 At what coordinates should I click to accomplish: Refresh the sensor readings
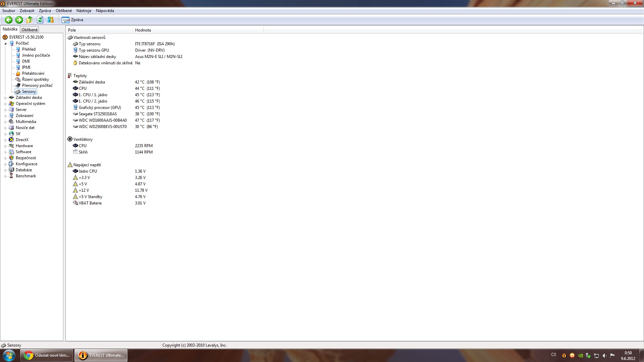40,20
